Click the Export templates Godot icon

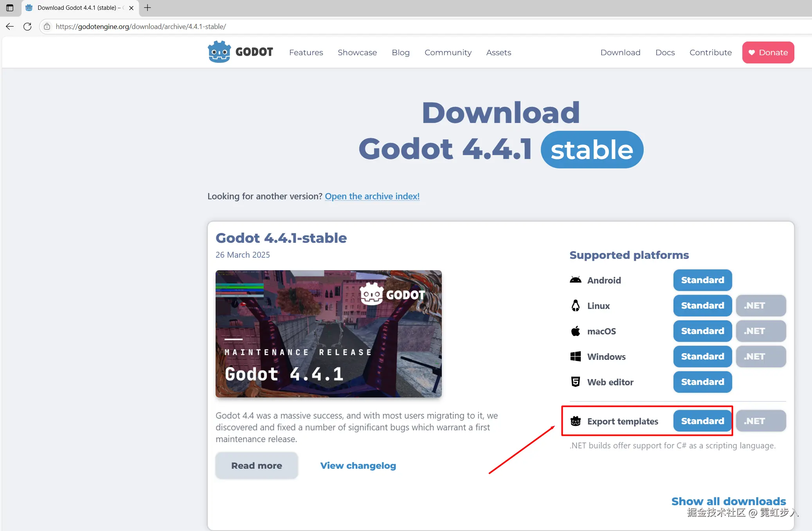click(x=575, y=421)
